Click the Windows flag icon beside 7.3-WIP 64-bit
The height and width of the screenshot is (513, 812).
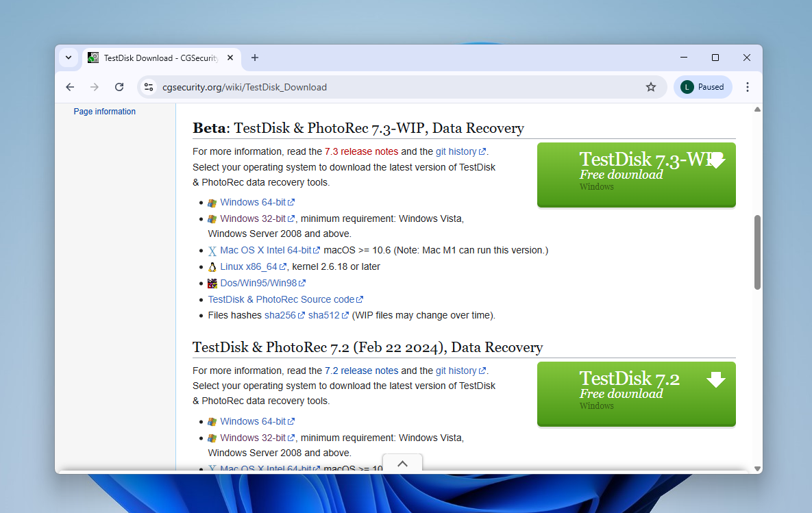click(212, 203)
